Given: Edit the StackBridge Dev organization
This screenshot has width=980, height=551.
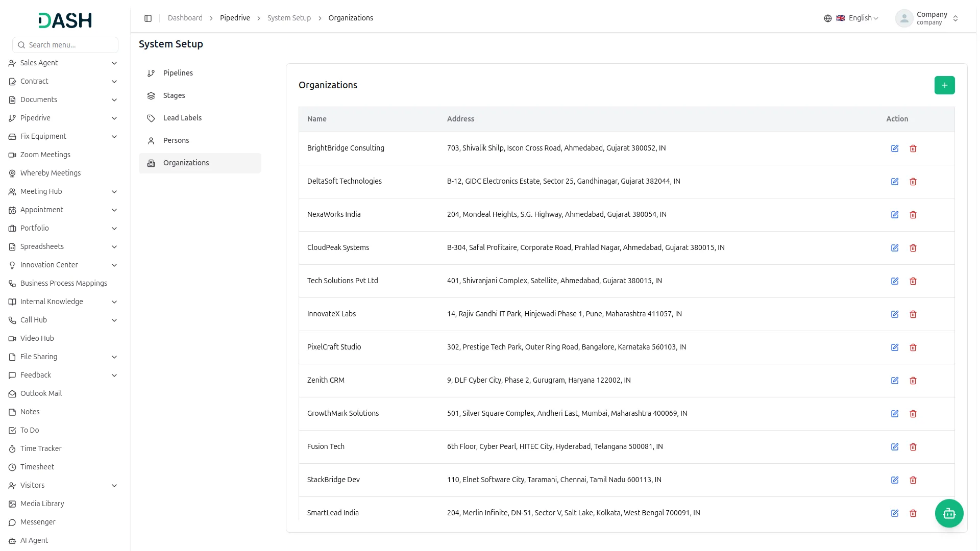Looking at the screenshot, I should tap(895, 480).
